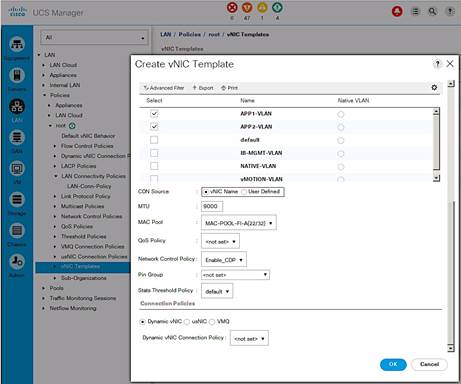Click root in breadcrumb path

pyautogui.click(x=214, y=34)
